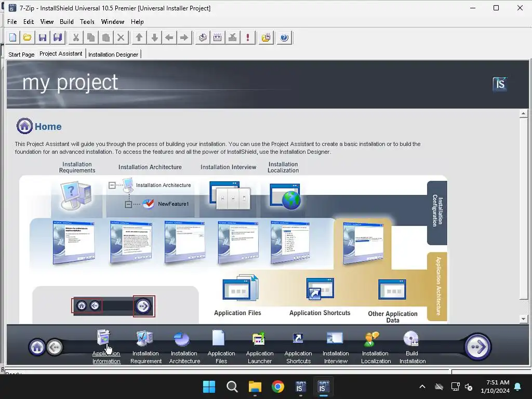This screenshot has width=532, height=399.
Task: Click the Cut scissors icon
Action: tap(76, 37)
